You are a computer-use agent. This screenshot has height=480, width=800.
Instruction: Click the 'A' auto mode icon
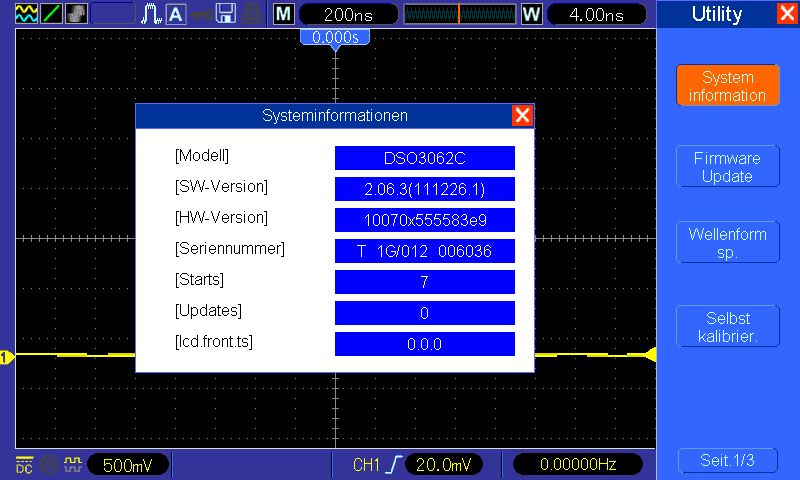176,14
